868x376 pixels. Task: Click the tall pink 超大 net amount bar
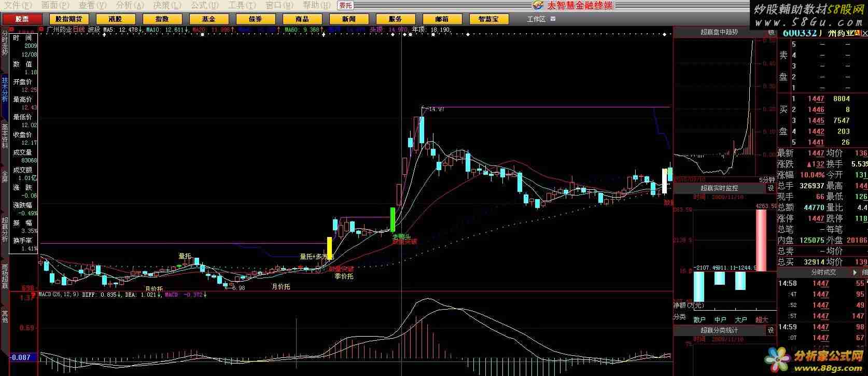[761, 240]
